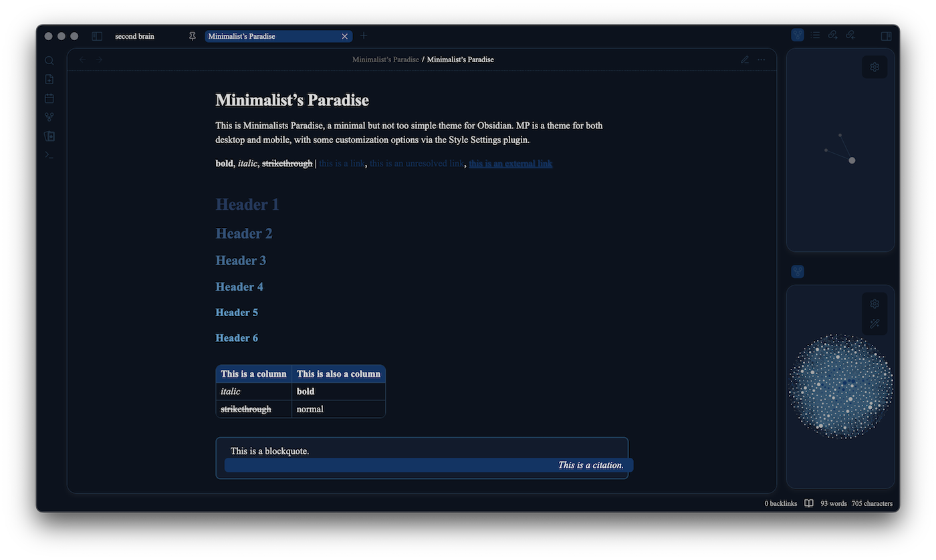The image size is (936, 560).
Task: Click '93 words' in status bar
Action: click(x=834, y=504)
